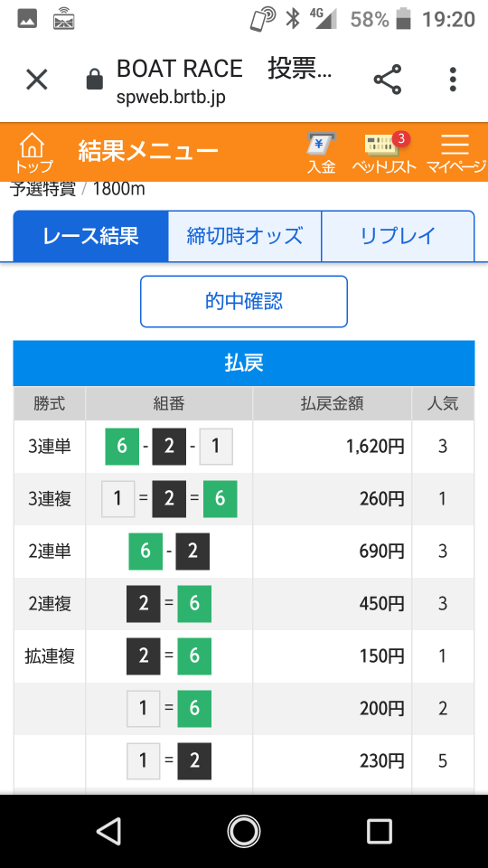This screenshot has height=868, width=488.
Task: Tap the green 6 in 3連単 row
Action: (122, 446)
